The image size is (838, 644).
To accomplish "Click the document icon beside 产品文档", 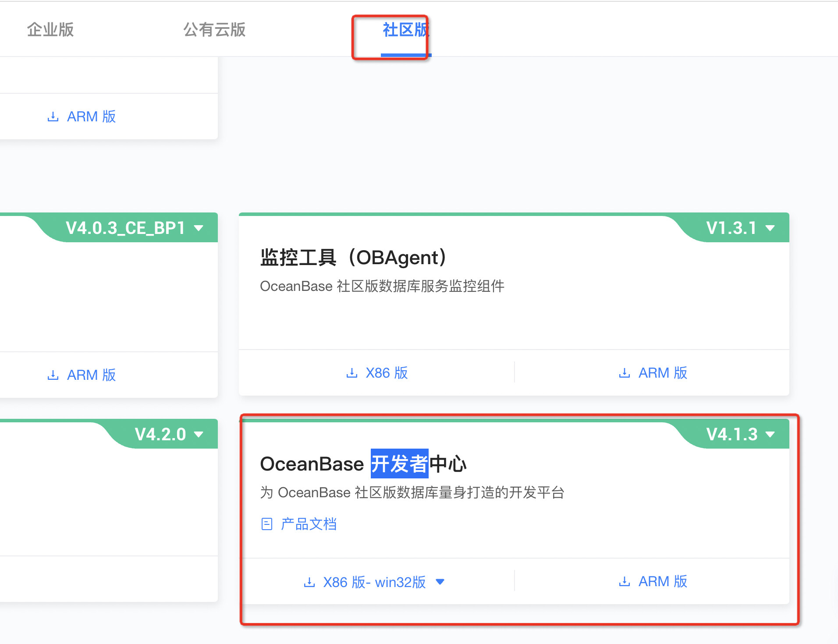I will (267, 524).
